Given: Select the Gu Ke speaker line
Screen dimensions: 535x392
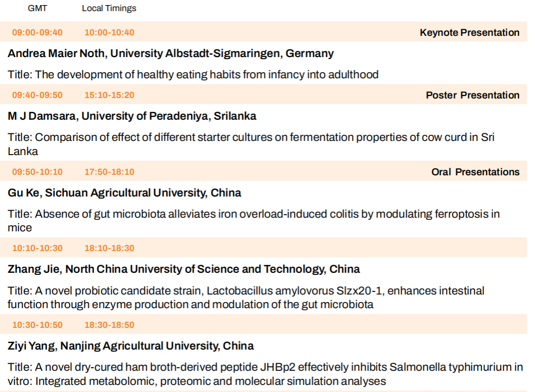Looking at the screenshot, I should pyautogui.click(x=124, y=193).
